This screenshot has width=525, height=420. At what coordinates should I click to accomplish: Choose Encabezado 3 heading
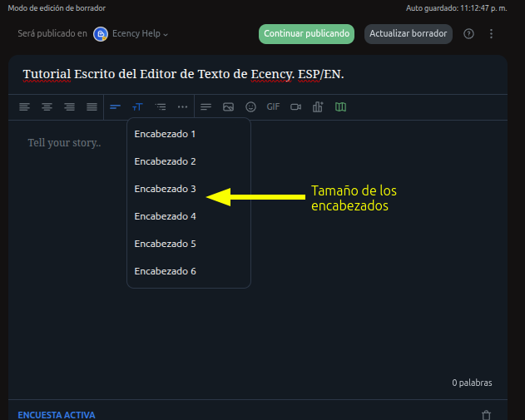click(x=189, y=189)
